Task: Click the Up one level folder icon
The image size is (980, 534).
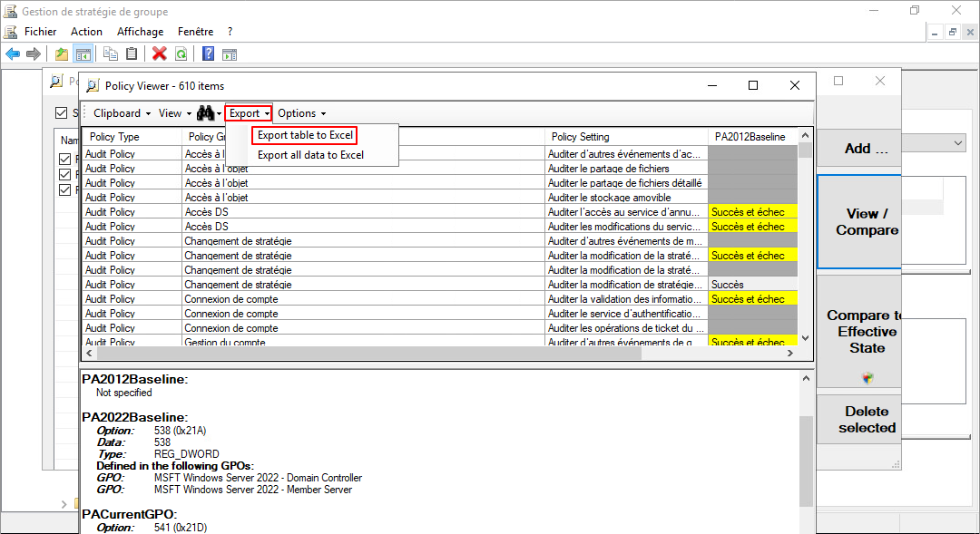Action: [x=62, y=54]
